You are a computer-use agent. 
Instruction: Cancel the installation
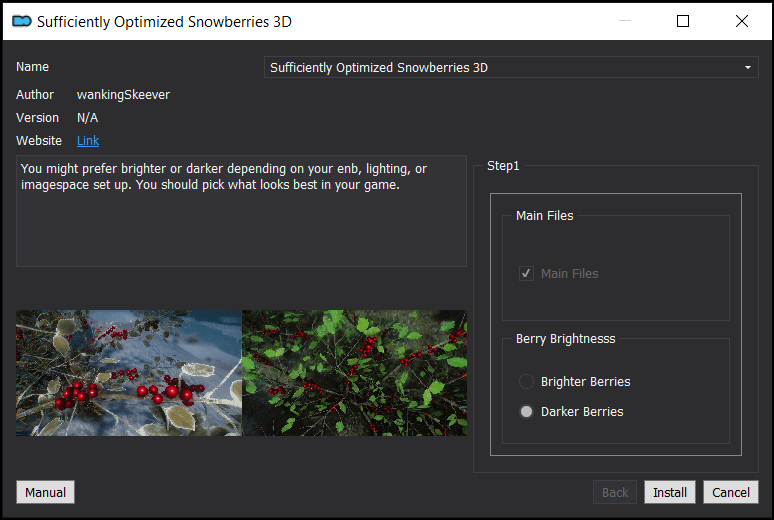coord(731,492)
